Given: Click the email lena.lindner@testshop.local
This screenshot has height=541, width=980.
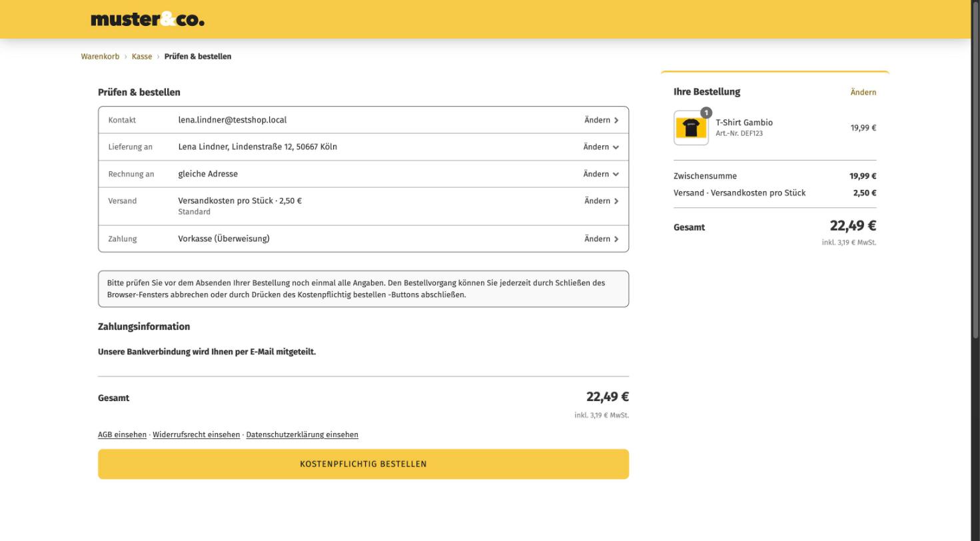Looking at the screenshot, I should point(233,120).
